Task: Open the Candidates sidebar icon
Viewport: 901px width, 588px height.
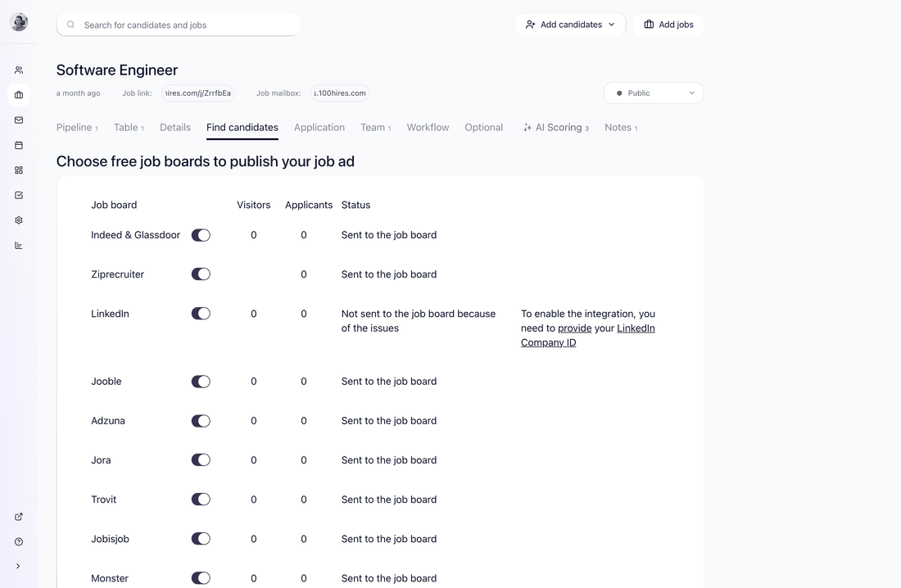Action: (x=19, y=70)
